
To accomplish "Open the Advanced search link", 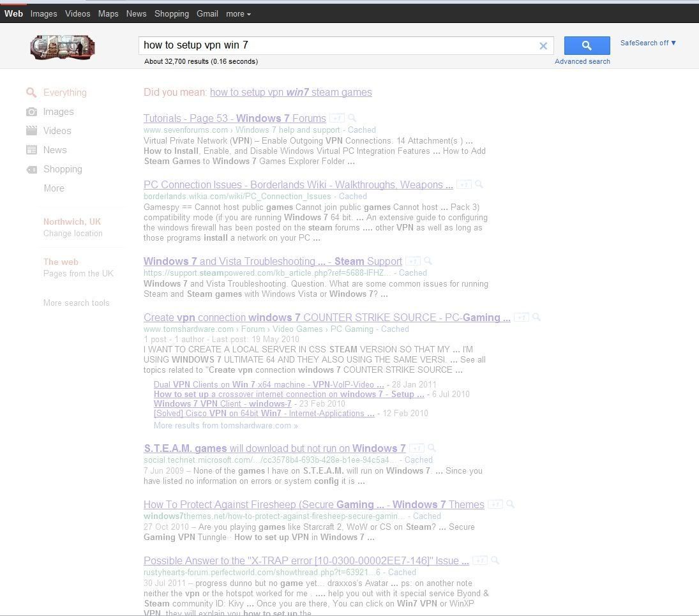I will [x=582, y=61].
